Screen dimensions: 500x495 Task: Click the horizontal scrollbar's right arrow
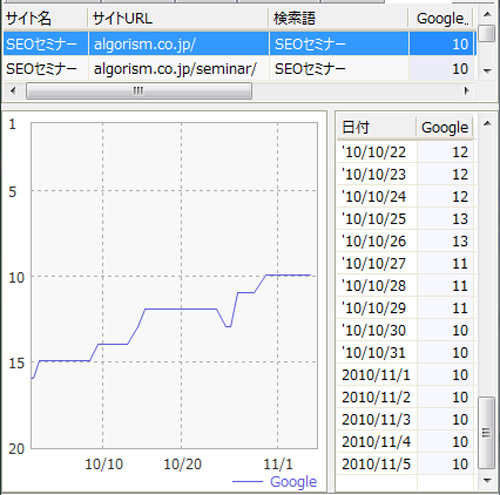pyautogui.click(x=466, y=91)
